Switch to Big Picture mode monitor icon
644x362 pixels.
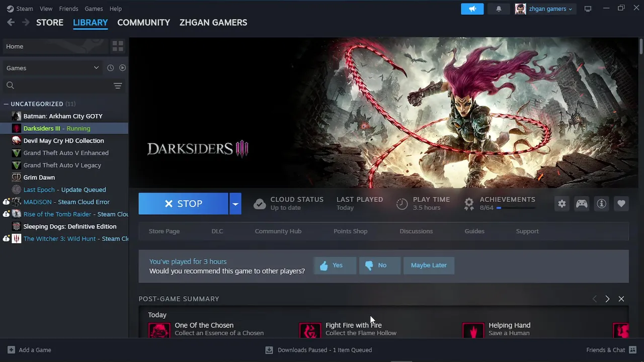point(588,9)
